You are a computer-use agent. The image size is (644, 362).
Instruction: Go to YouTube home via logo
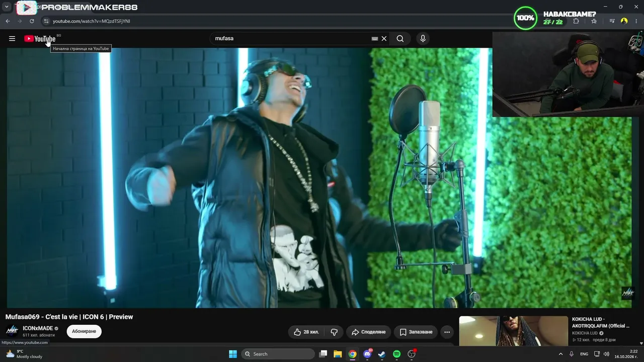[x=40, y=39]
